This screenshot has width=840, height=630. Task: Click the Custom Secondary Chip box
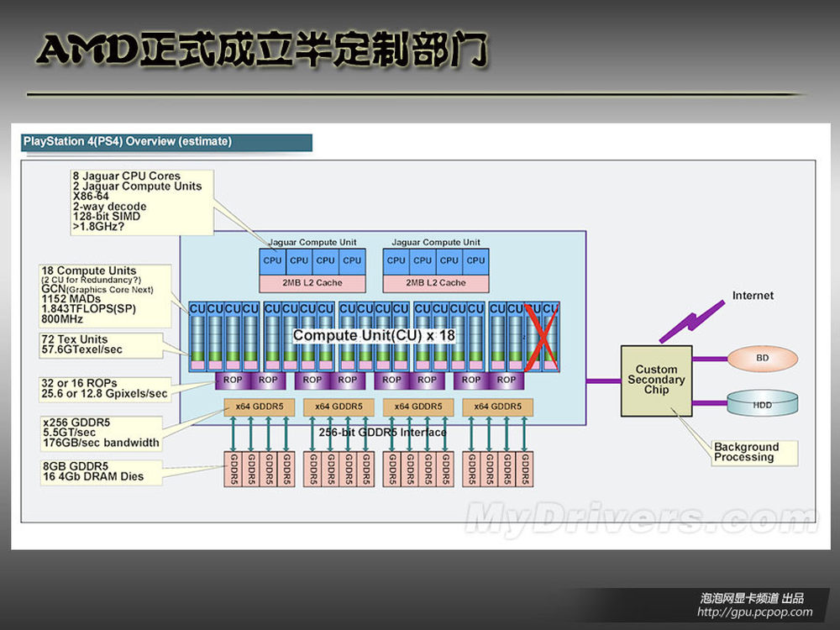pyautogui.click(x=656, y=381)
